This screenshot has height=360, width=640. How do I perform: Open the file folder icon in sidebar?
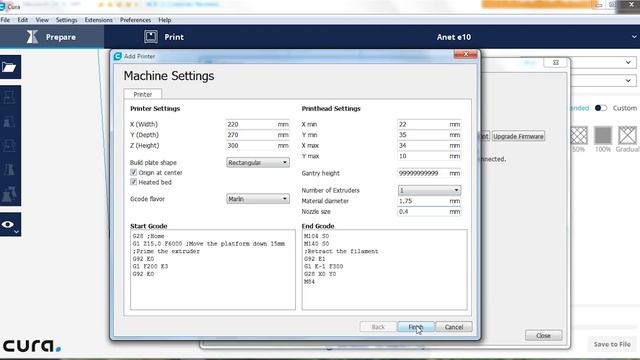10,67
